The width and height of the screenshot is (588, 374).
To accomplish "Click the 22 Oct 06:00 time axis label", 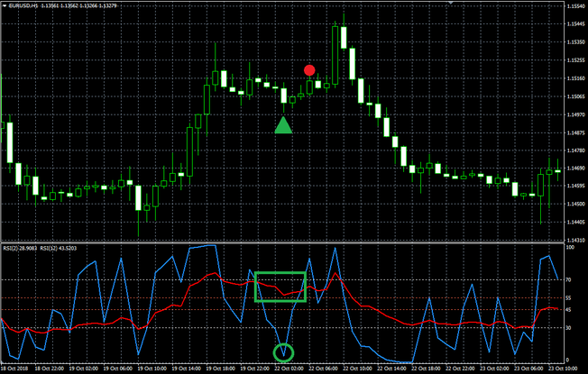I will (x=324, y=369).
